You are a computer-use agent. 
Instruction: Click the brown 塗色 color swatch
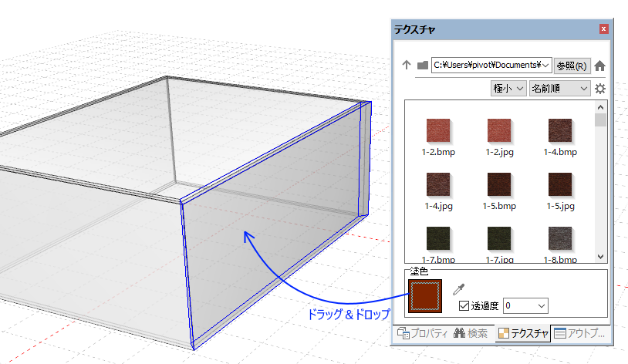(426, 295)
